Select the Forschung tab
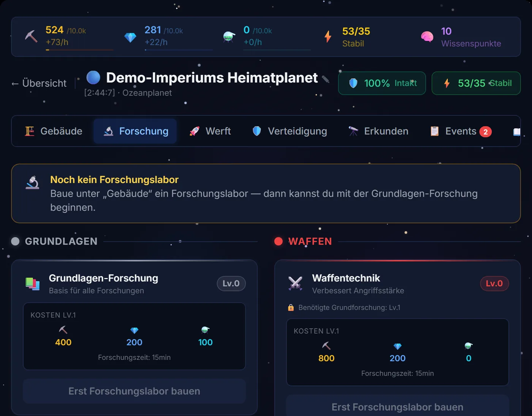Viewport: 532px width, 416px height. click(x=135, y=131)
